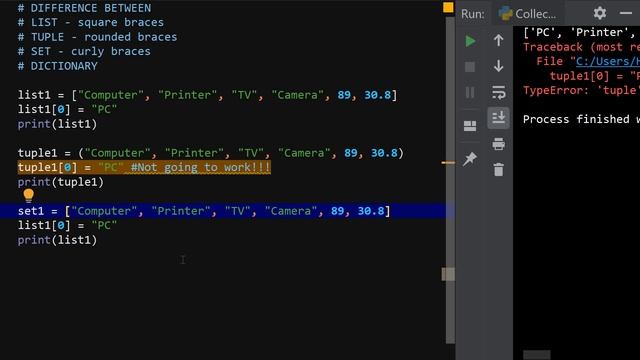Toggle soft-wrap in the Run console
This screenshot has width=640, height=360.
498,92
